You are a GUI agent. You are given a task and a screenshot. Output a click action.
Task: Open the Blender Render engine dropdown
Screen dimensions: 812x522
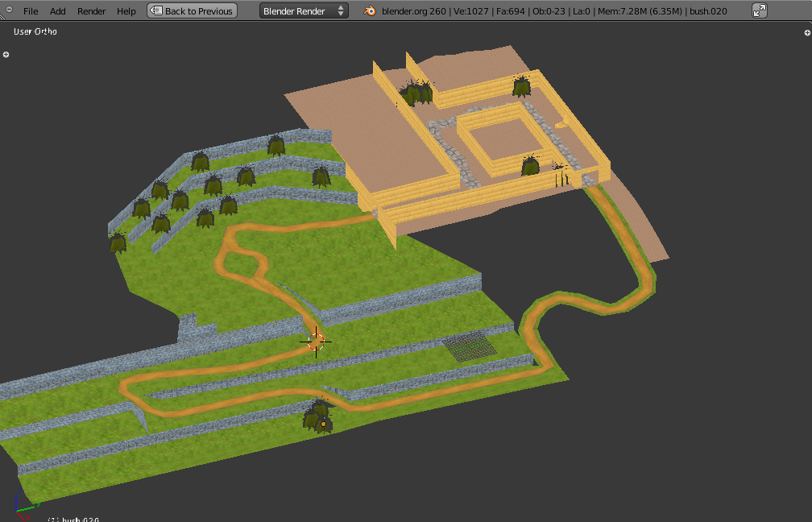point(304,11)
